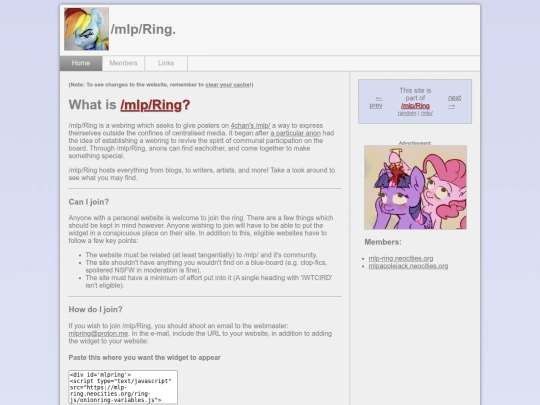This screenshot has height=405, width=540.
Task: Click 'Paste this where you want the widget' text
Action: (144, 357)
